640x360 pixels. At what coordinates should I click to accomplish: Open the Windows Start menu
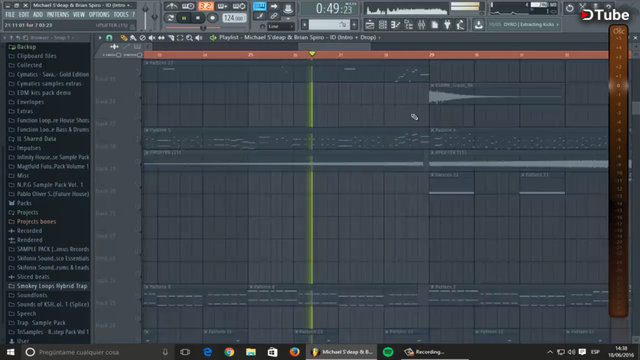[11, 352]
